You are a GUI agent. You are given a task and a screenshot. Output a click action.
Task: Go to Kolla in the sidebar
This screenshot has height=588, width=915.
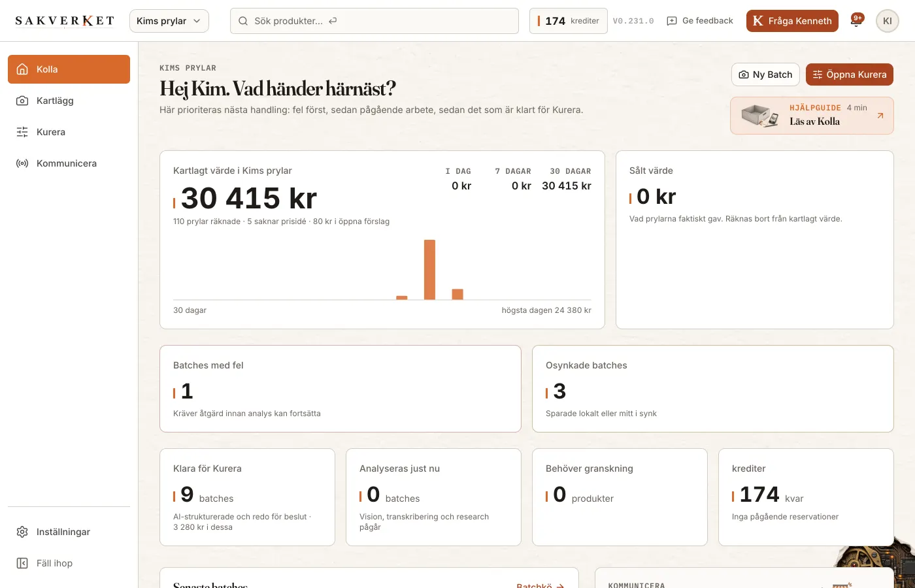coord(69,69)
